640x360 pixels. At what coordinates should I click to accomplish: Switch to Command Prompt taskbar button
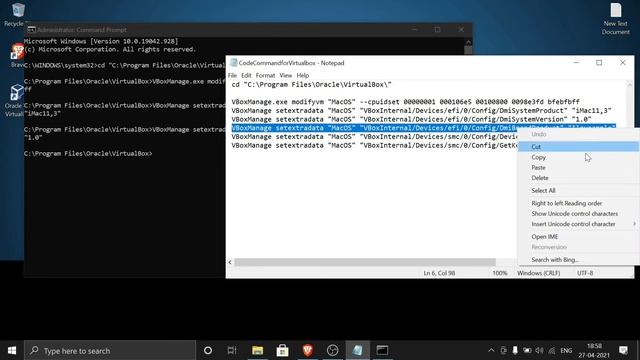pyautogui.click(x=382, y=350)
